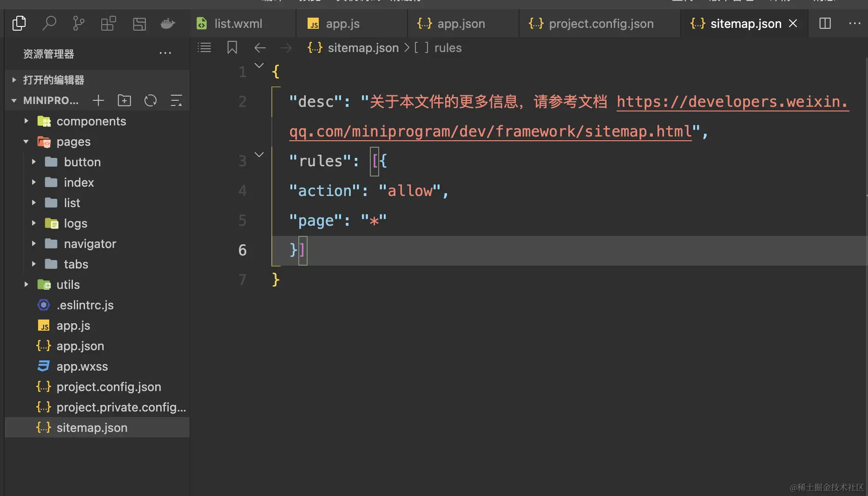This screenshot has width=868, height=496.
Task: Open project.config.json in the file tree
Action: coord(97,386)
